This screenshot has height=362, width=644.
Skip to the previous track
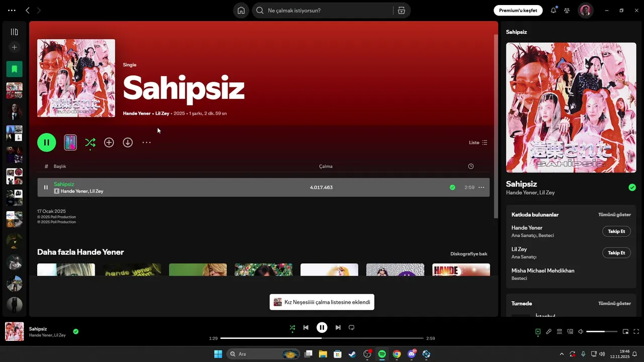(x=306, y=328)
